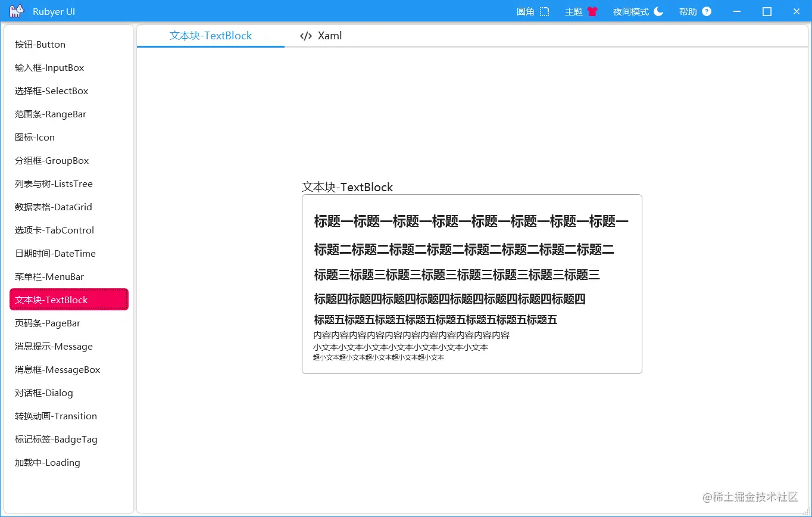Click the dashed-corner icon beside 圆角
This screenshot has width=812, height=517.
point(544,11)
